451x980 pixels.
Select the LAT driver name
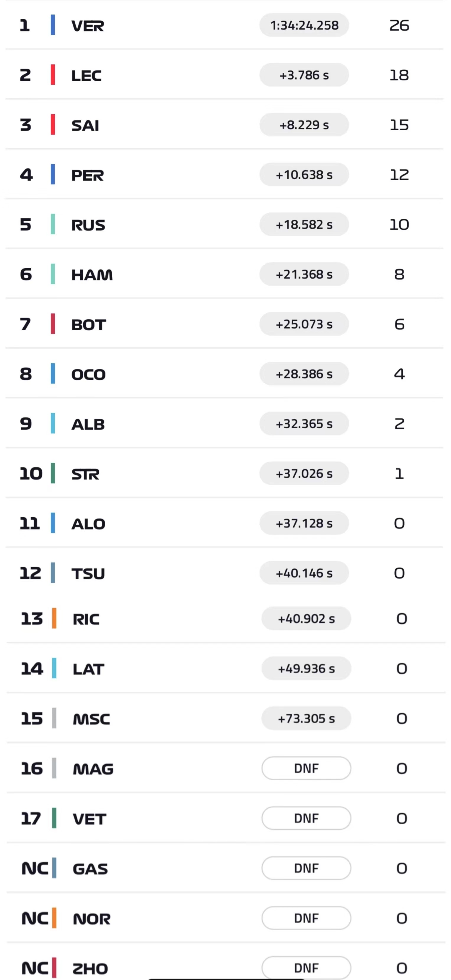tap(88, 669)
